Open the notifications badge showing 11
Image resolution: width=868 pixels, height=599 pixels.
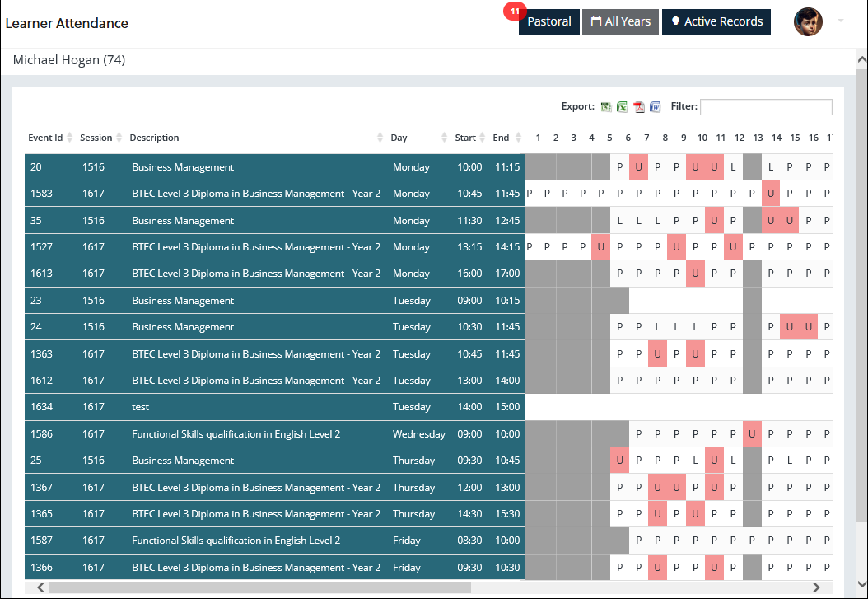point(515,12)
